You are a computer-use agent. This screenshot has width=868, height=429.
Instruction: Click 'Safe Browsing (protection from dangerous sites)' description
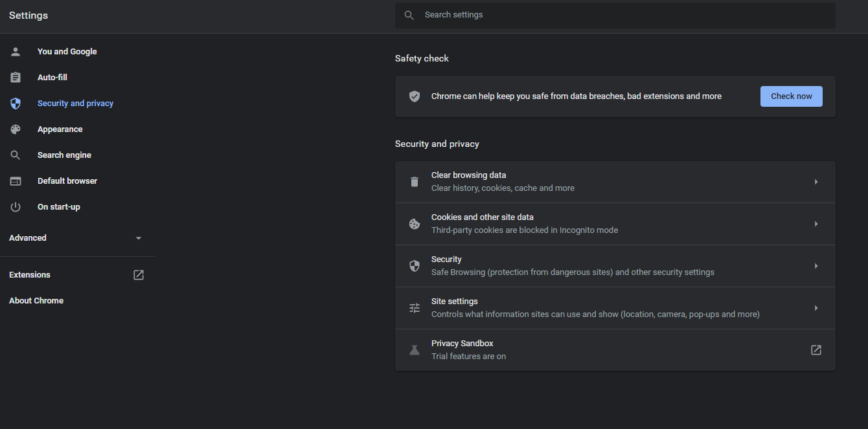pos(573,272)
